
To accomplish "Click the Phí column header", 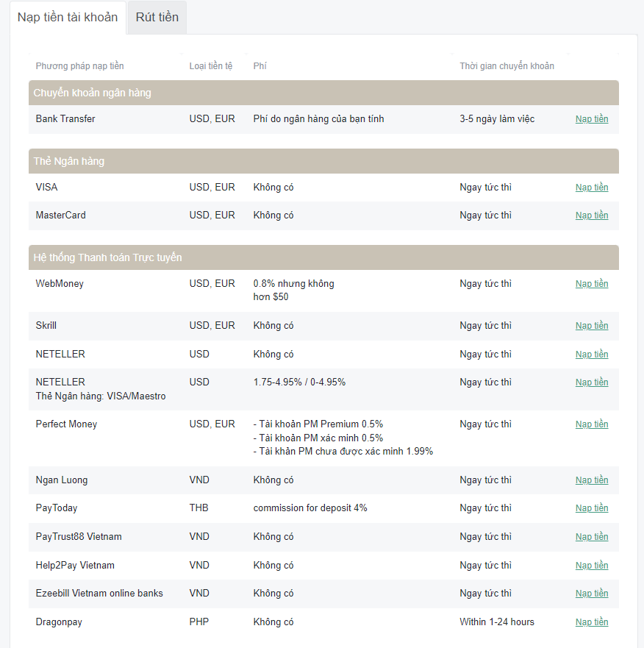I will click(x=260, y=66).
